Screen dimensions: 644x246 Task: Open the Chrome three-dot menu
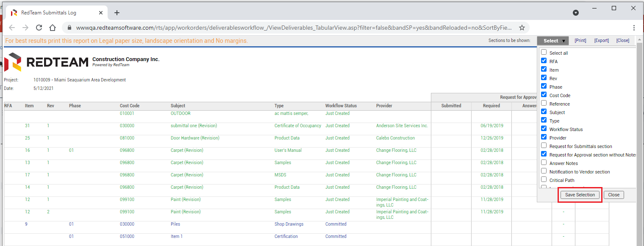(x=634, y=28)
